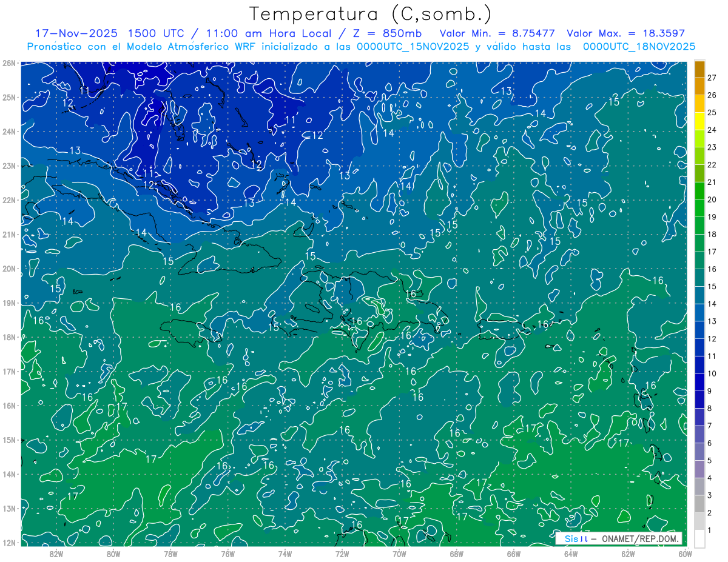Click the '80W' longitude axis label
Viewport: 728px width, 562px height.
pos(113,553)
